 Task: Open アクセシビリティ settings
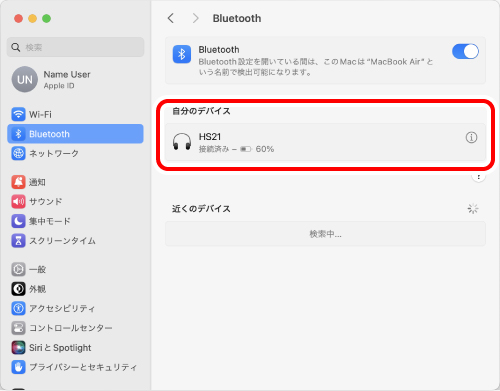[x=75, y=308]
